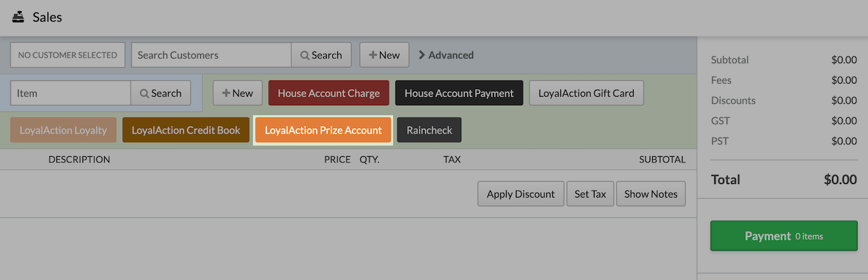Screen dimensions: 868x280
Task: Click the TAX column header
Action: coord(452,159)
